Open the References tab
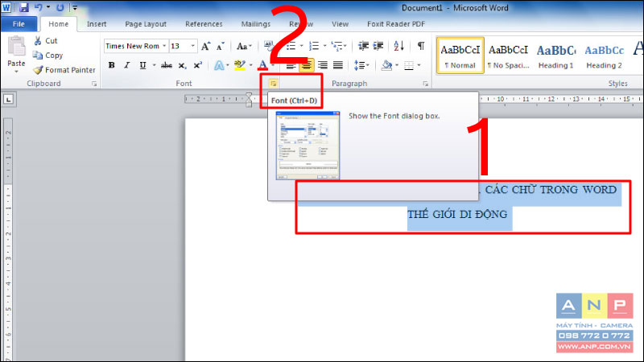This screenshot has width=644, height=362. coord(204,24)
